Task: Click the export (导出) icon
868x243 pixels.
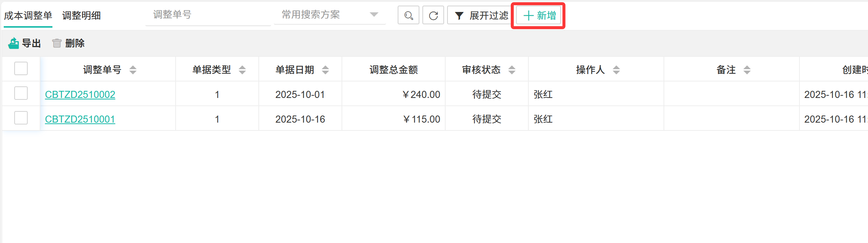Action: 14,43
